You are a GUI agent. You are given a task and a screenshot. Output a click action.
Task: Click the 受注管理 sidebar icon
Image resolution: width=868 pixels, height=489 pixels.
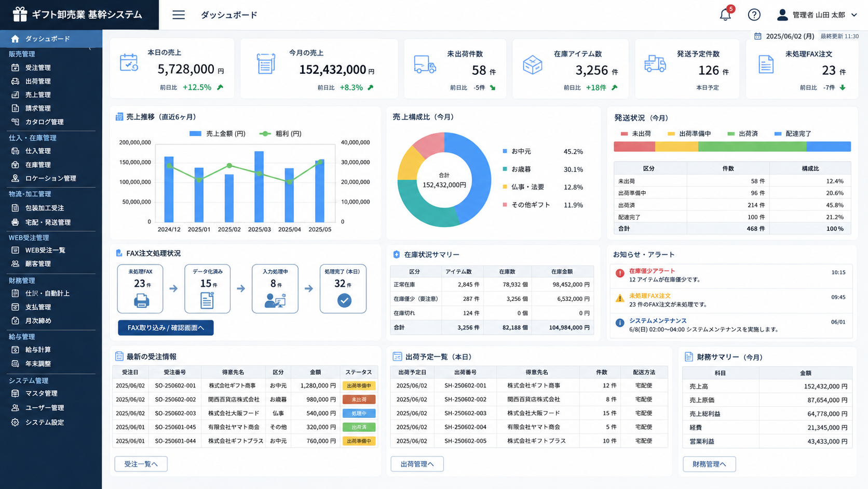tap(15, 68)
